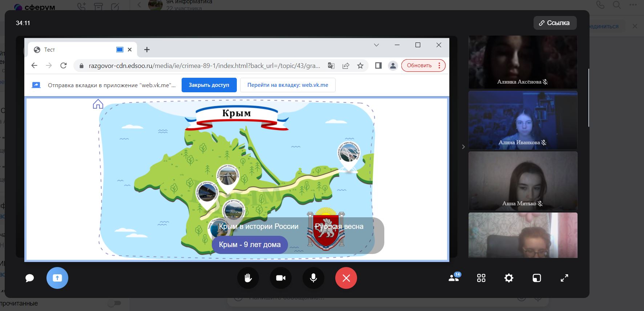Image resolution: width=644 pixels, height=311 pixels.
Task: Minimize call to picture-in-picture window
Action: click(x=537, y=278)
